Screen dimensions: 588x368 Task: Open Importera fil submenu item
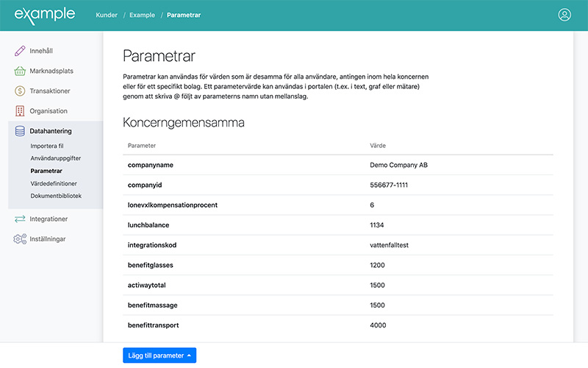tap(47, 146)
